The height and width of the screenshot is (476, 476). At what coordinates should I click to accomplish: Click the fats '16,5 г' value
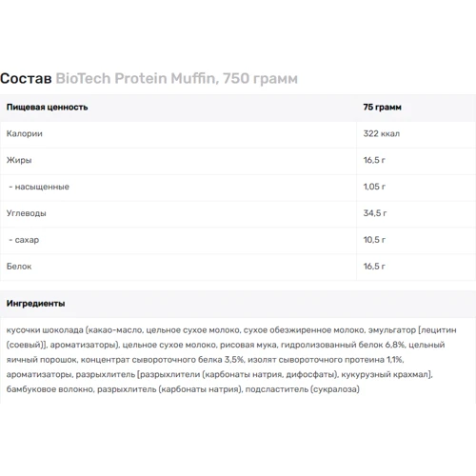point(374,160)
